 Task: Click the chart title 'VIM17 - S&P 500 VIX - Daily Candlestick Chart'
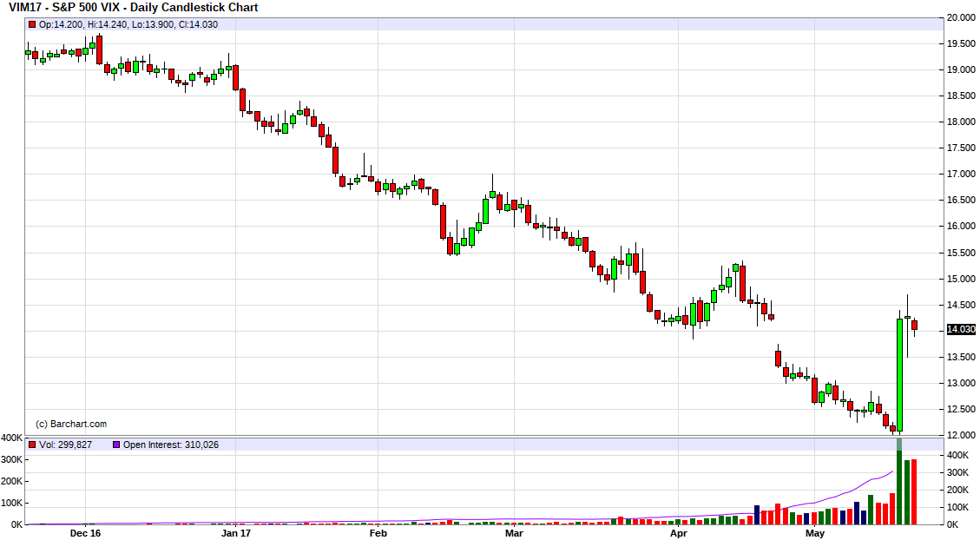coord(133,8)
